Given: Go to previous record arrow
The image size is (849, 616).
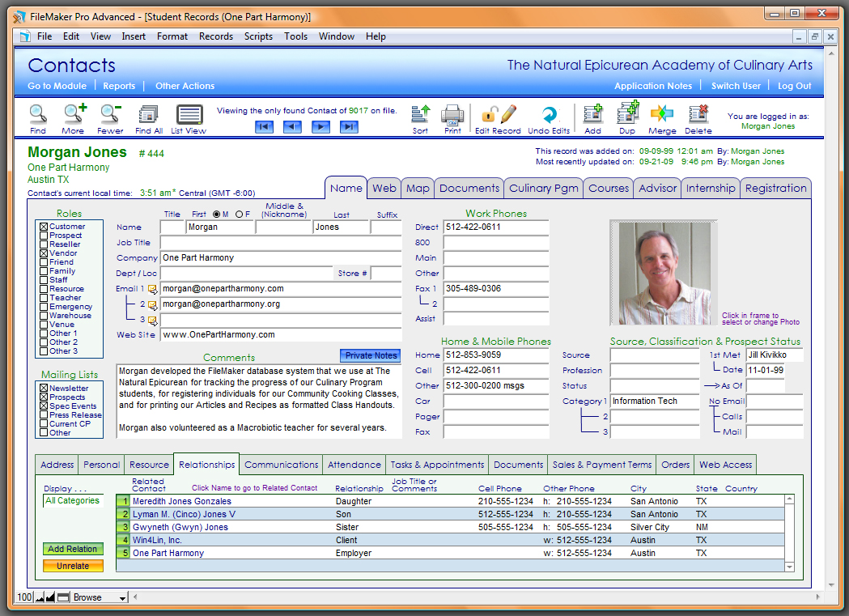Looking at the screenshot, I should pos(292,126).
